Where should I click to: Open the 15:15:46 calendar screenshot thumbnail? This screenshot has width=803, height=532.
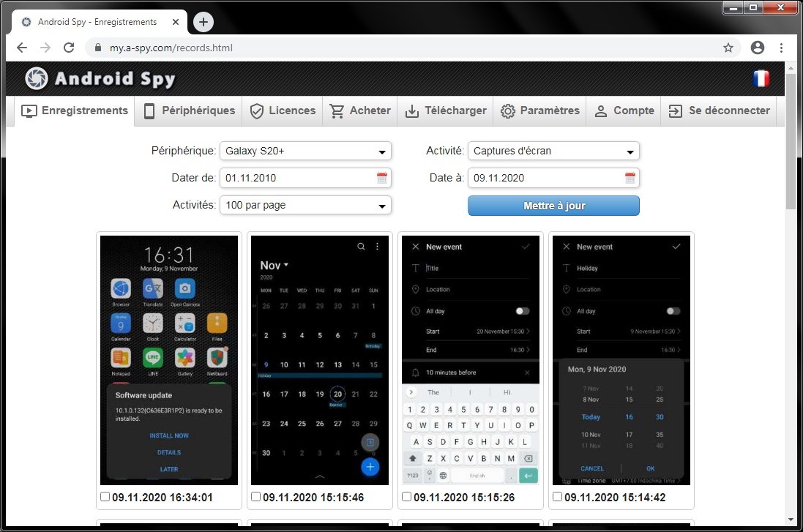coord(320,360)
